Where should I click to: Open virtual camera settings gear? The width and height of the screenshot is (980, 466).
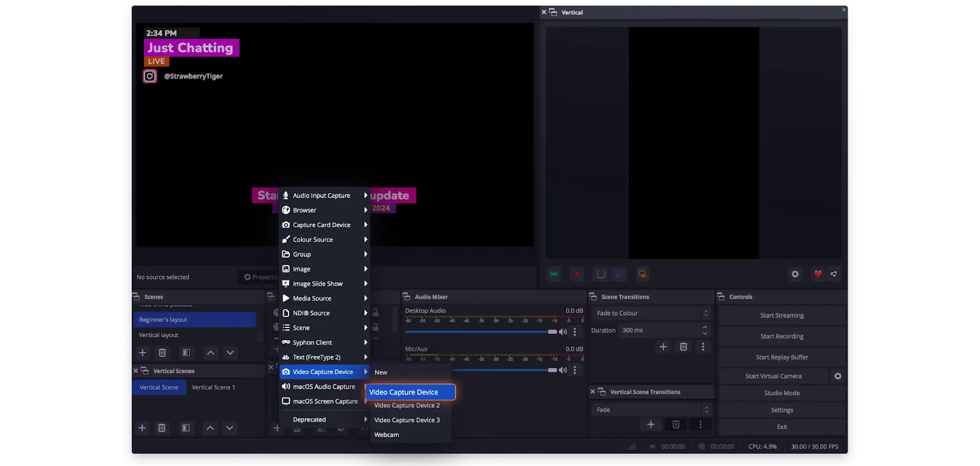(838, 376)
